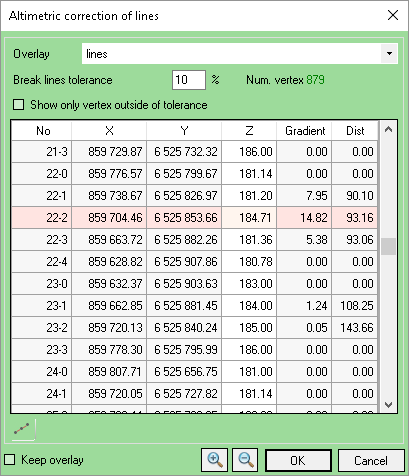This screenshot has height=476, width=409.
Task: Click the Z value 184.71
Action: pos(249,218)
